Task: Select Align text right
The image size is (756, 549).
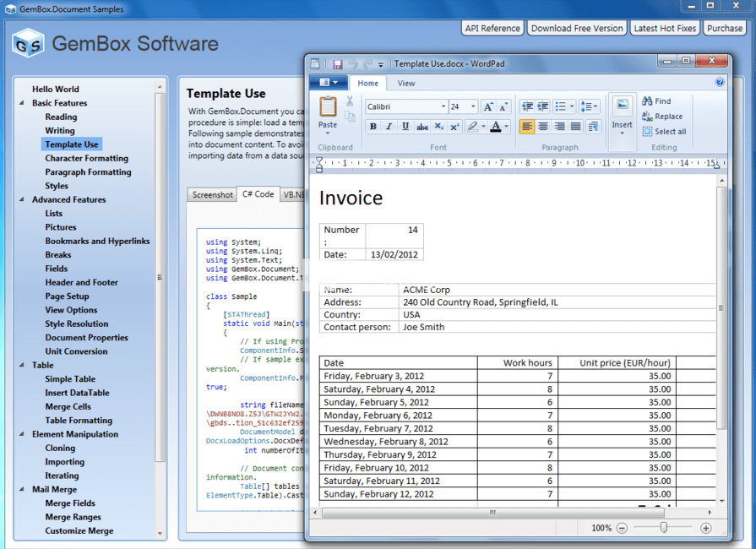Action: coord(560,127)
